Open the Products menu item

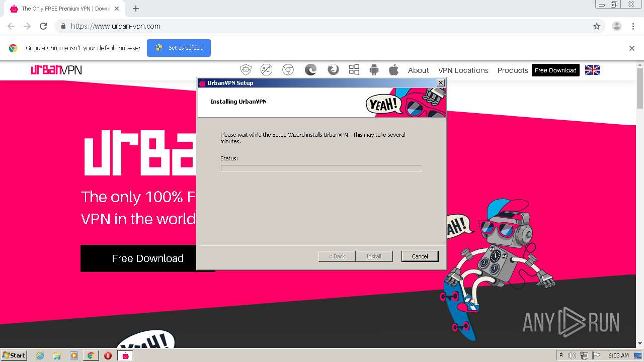point(513,70)
